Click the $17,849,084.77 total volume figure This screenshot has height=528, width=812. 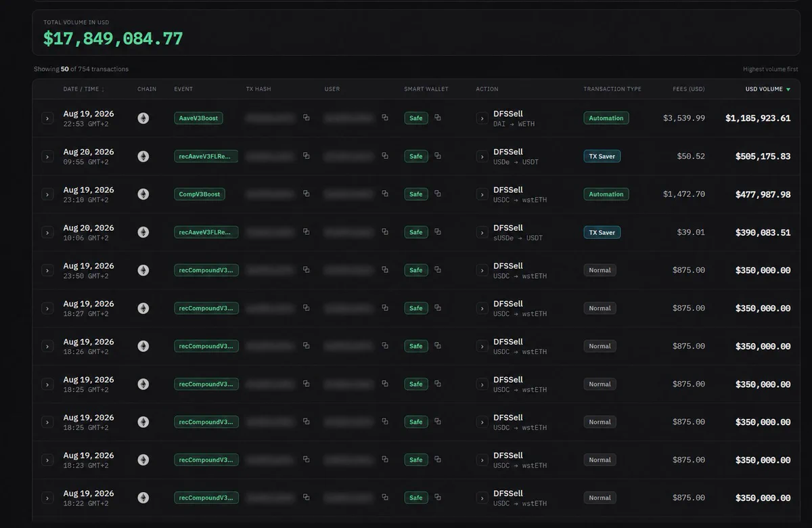coord(113,39)
